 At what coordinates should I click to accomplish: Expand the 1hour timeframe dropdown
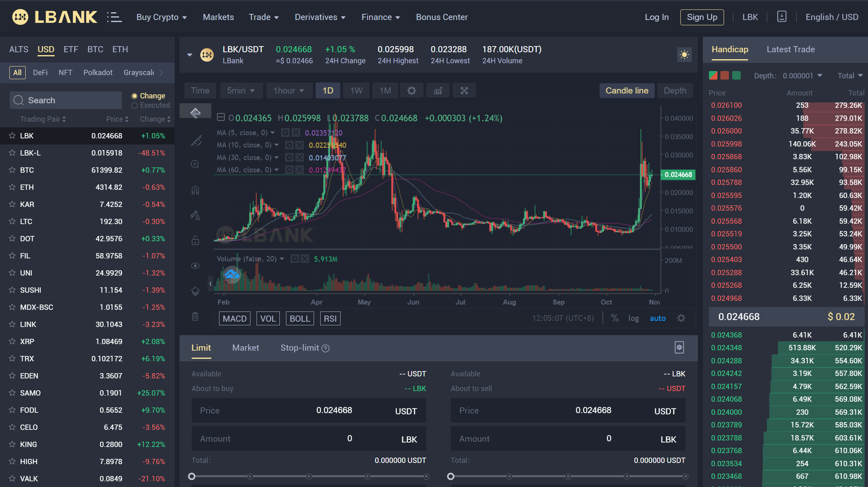(x=289, y=91)
